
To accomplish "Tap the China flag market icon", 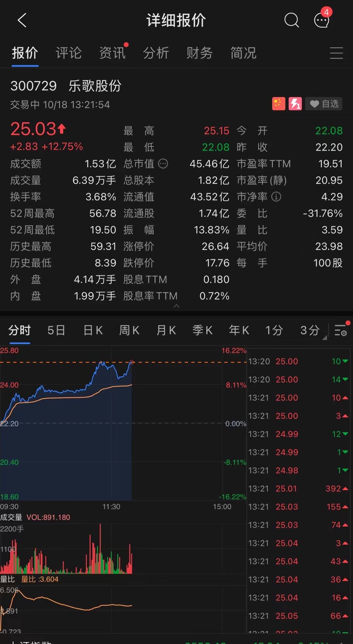I will [x=278, y=104].
